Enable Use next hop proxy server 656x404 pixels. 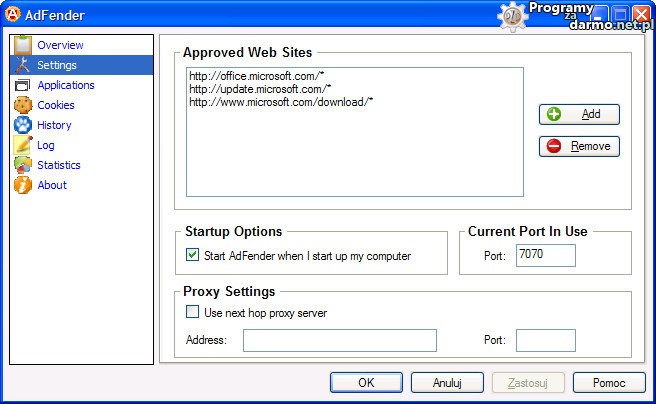(x=193, y=313)
